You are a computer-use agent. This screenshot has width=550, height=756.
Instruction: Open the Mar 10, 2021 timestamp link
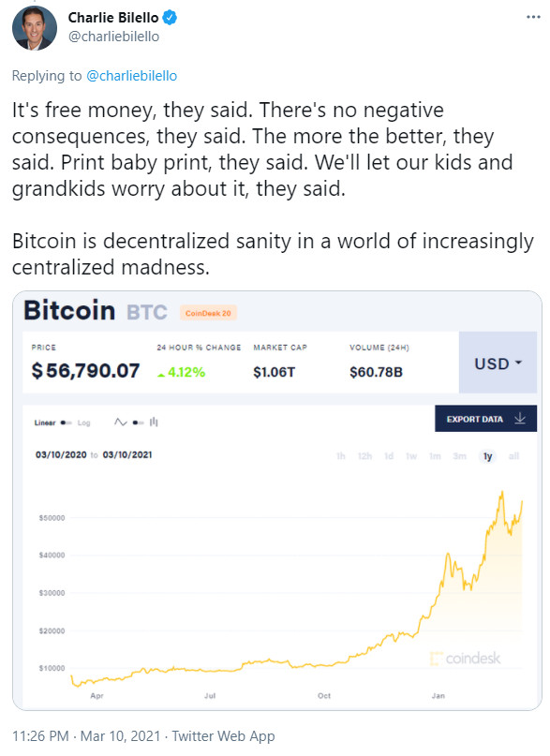120,736
